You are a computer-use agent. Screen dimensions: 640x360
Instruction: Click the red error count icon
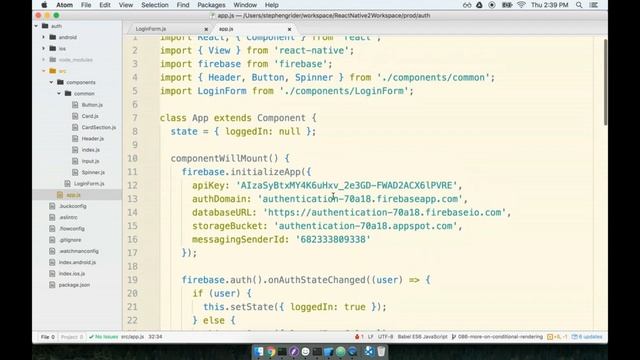pos(359,337)
